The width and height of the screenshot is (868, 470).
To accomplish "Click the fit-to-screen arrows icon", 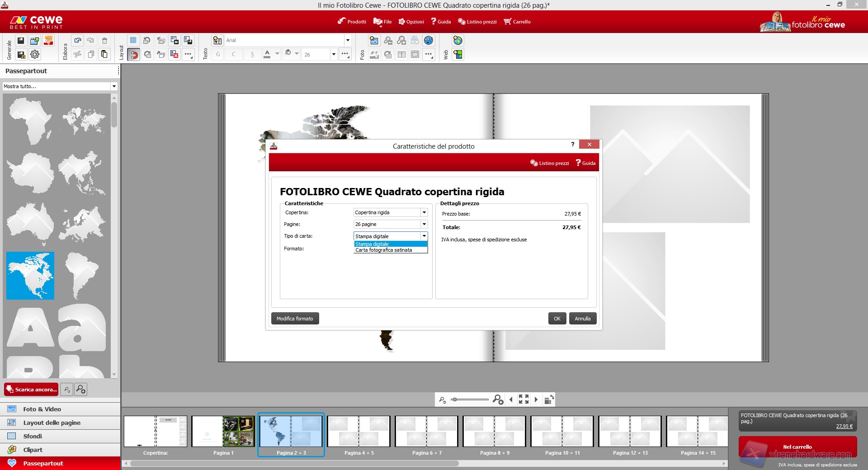I will [524, 399].
